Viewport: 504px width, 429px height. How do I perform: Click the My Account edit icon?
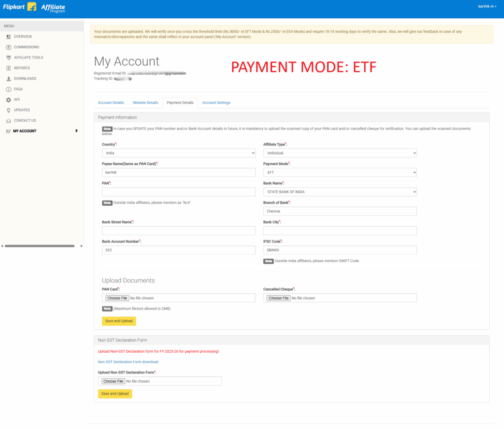[x=8, y=131]
